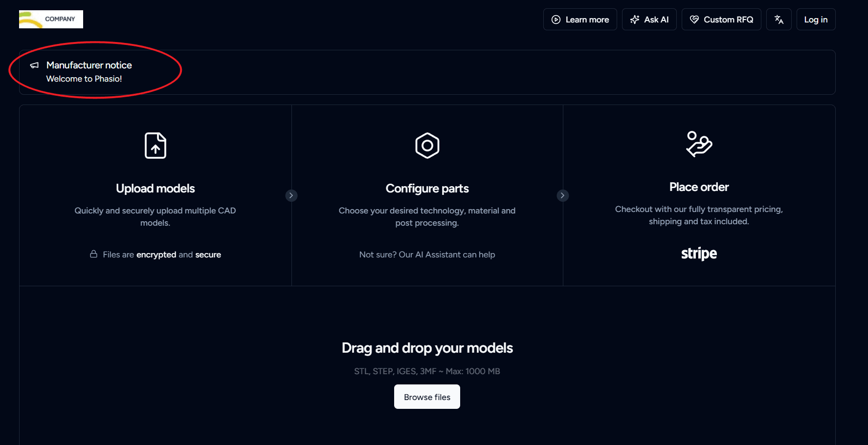Click the Ask AI sparkle button
868x445 pixels.
[649, 20]
